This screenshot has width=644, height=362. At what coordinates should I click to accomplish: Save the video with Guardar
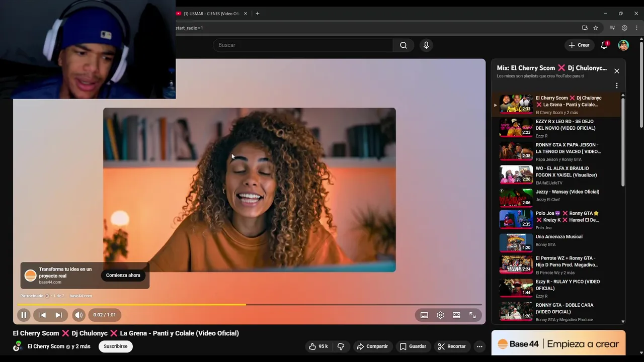pos(413,346)
